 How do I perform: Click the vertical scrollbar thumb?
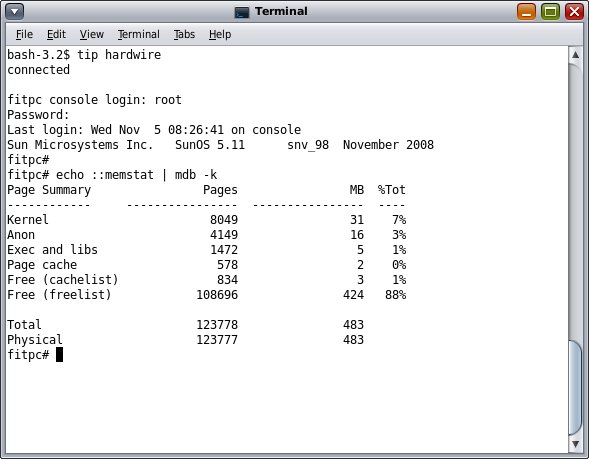pyautogui.click(x=575, y=387)
